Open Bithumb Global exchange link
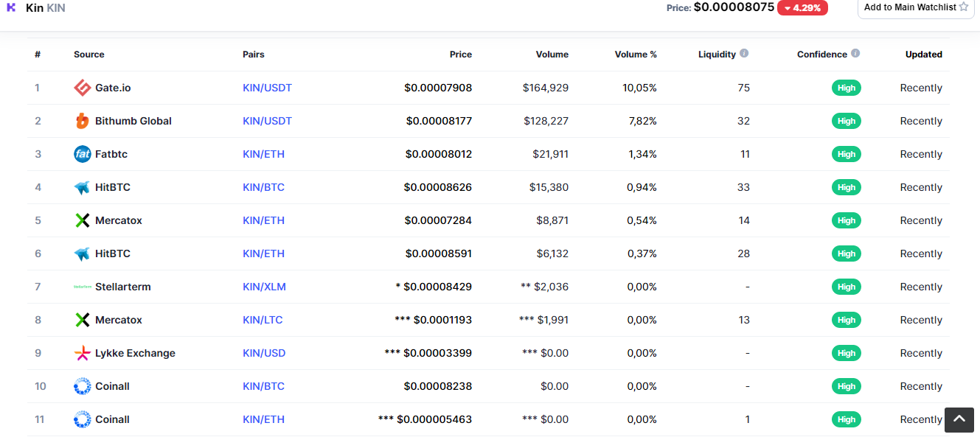 coord(133,121)
